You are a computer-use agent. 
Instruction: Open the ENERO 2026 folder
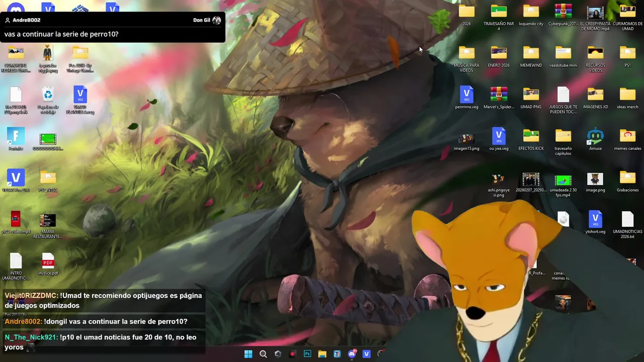[499, 56]
